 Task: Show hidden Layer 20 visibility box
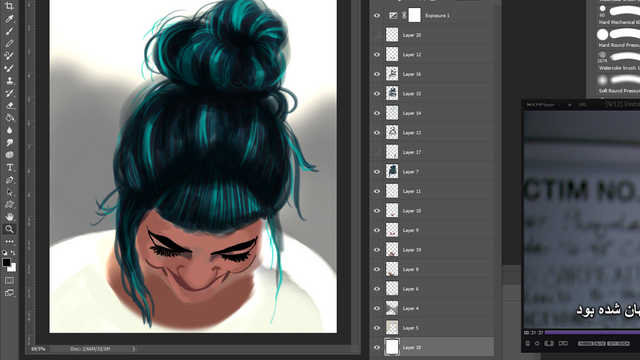(377, 35)
